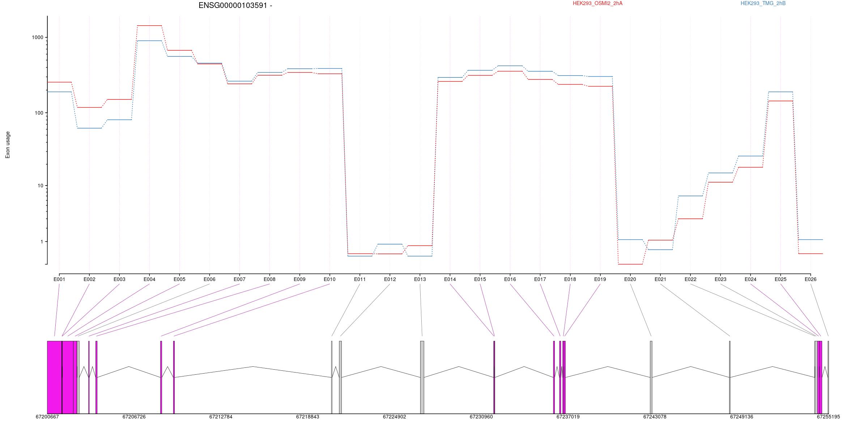Click exon label E008
The image size is (868, 434).
click(269, 279)
